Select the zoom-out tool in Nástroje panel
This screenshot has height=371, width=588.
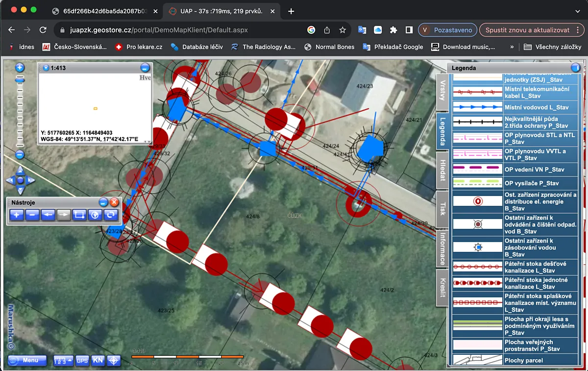pos(32,215)
